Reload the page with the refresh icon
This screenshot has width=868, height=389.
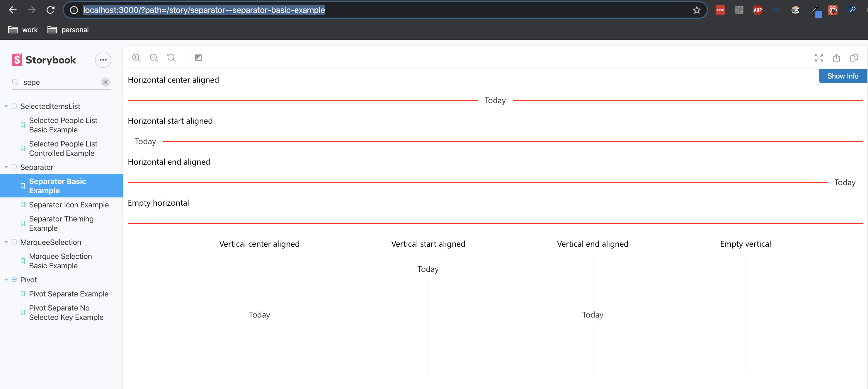point(50,10)
